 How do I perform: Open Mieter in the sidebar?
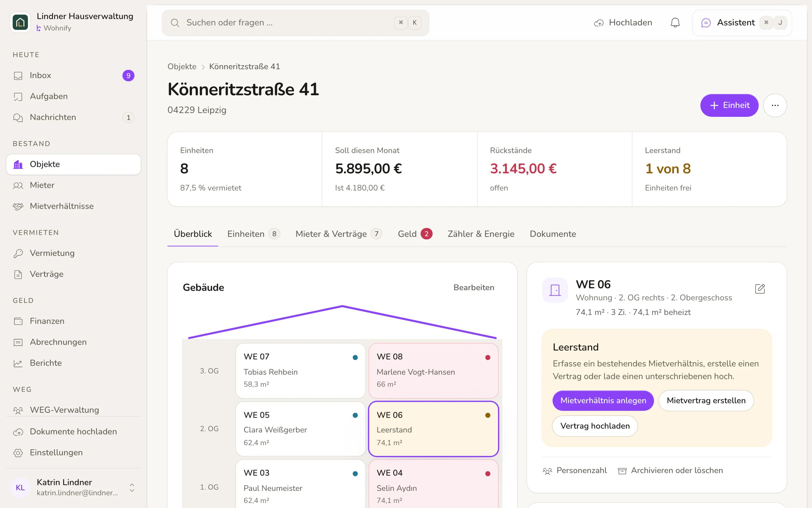(x=74, y=185)
